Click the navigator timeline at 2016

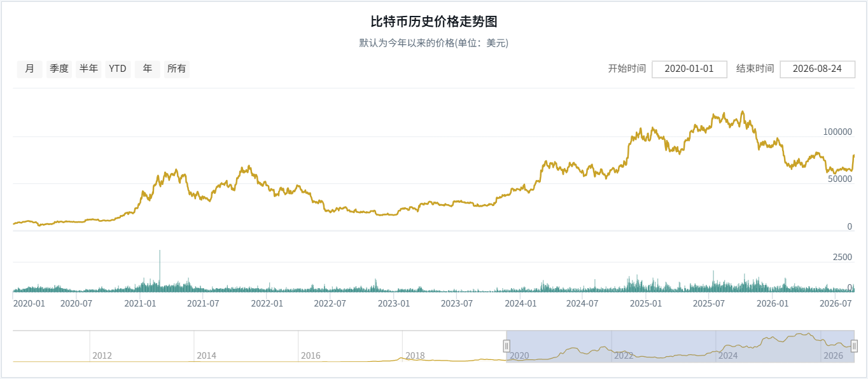(x=311, y=356)
